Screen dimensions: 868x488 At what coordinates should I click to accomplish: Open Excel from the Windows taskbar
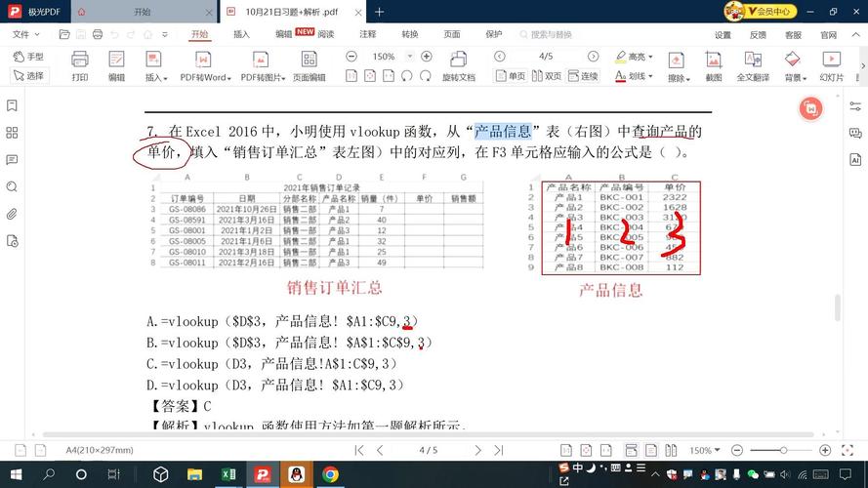[x=228, y=474]
